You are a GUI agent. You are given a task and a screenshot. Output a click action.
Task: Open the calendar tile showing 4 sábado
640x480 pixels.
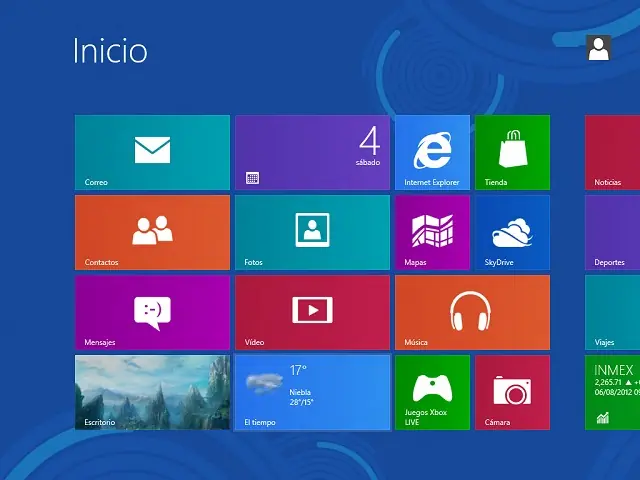(313, 152)
